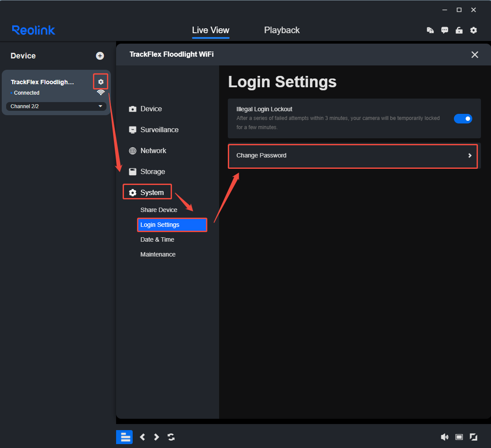Click the refresh cycle icon in bottom bar
Image resolution: width=491 pixels, height=448 pixels.
click(171, 437)
